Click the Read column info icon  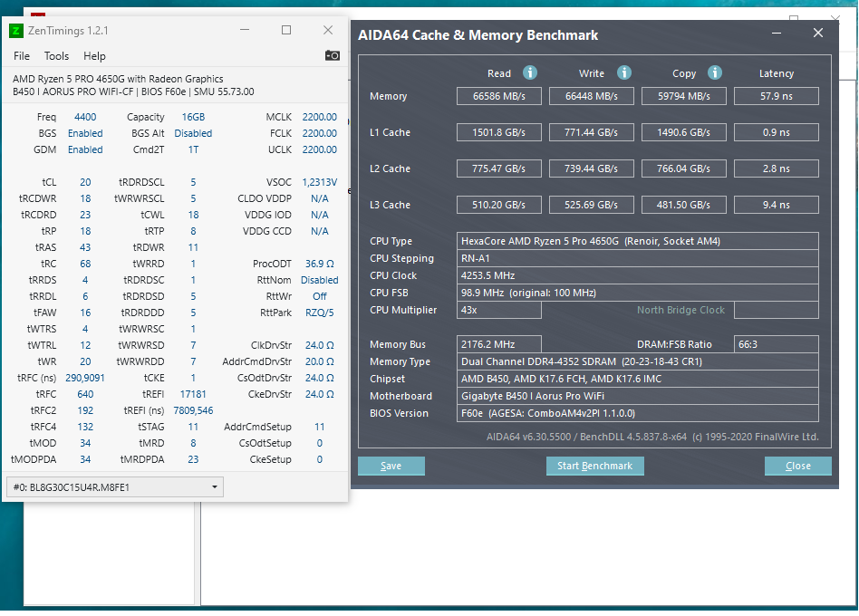pyautogui.click(x=530, y=72)
